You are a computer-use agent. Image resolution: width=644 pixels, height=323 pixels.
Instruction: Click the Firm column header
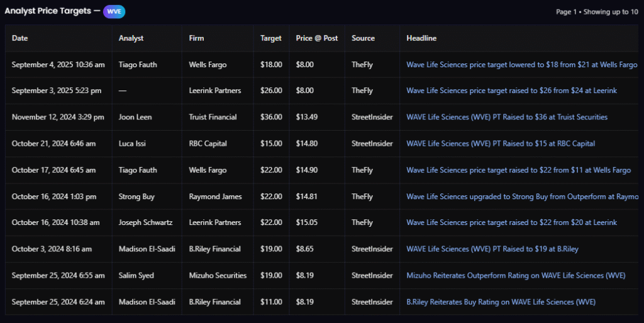click(x=197, y=38)
